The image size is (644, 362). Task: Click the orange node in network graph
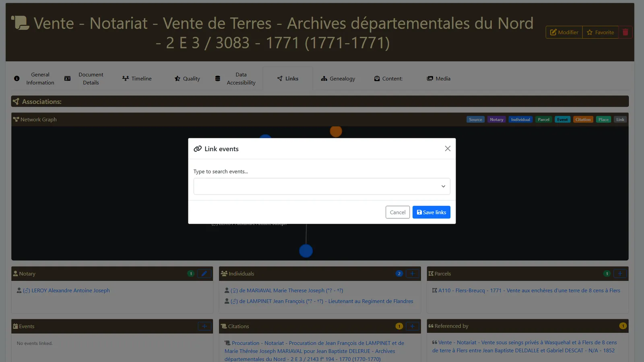pyautogui.click(x=336, y=131)
